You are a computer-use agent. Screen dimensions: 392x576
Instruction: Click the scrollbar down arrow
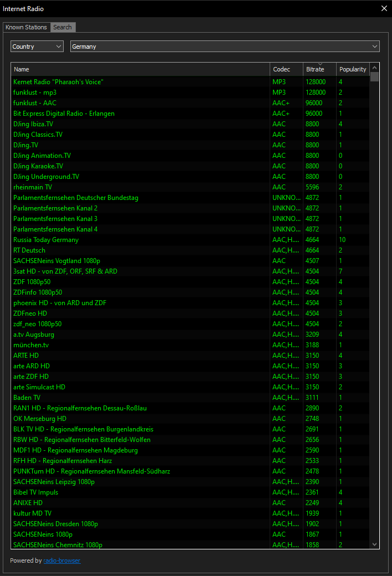click(x=374, y=544)
